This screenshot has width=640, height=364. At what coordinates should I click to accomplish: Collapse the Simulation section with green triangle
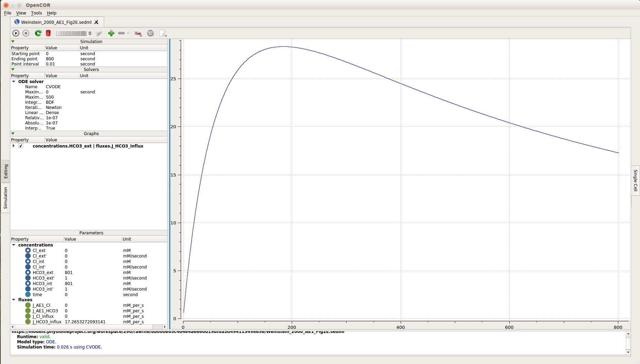click(13, 41)
